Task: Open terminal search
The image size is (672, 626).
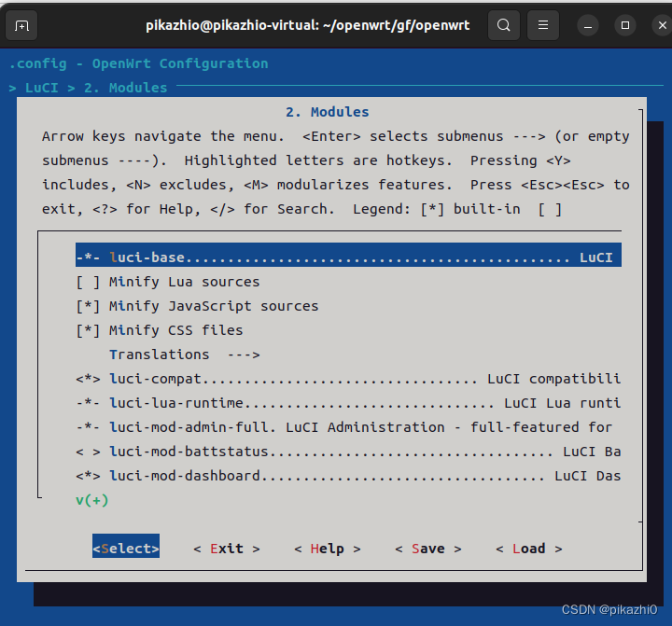Action: point(504,26)
